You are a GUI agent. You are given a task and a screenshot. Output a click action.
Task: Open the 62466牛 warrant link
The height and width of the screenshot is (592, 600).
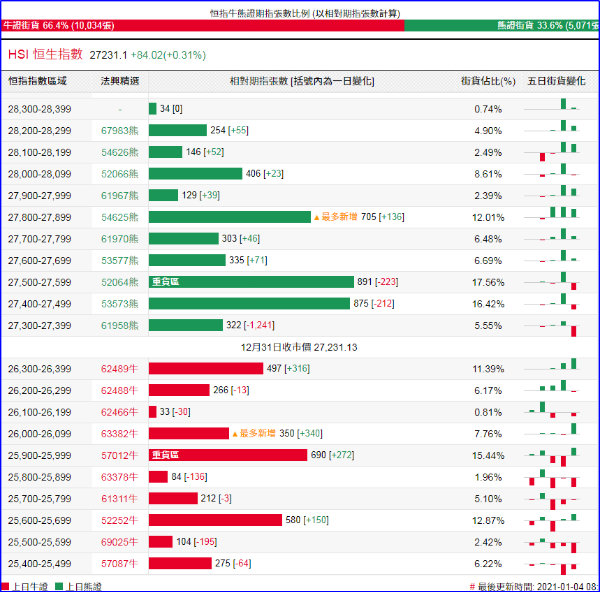119,412
